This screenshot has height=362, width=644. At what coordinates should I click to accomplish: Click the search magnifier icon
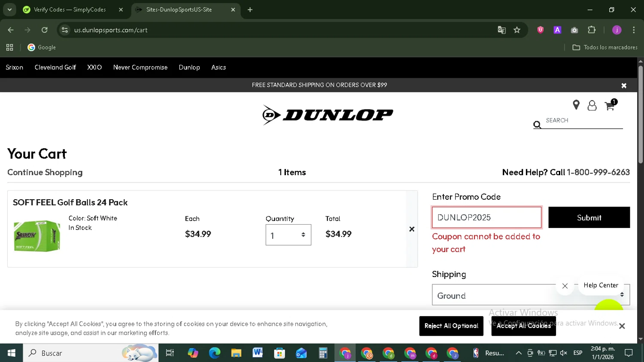(x=537, y=125)
